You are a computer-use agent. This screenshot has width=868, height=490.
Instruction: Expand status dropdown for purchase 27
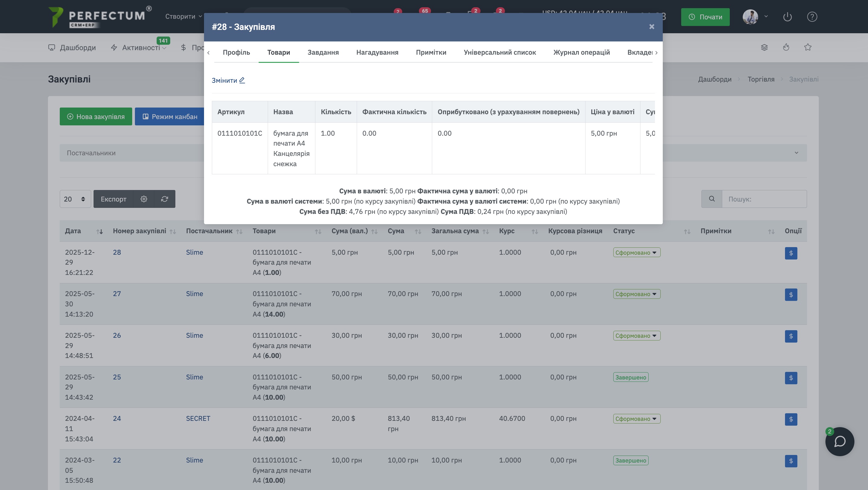click(x=636, y=294)
